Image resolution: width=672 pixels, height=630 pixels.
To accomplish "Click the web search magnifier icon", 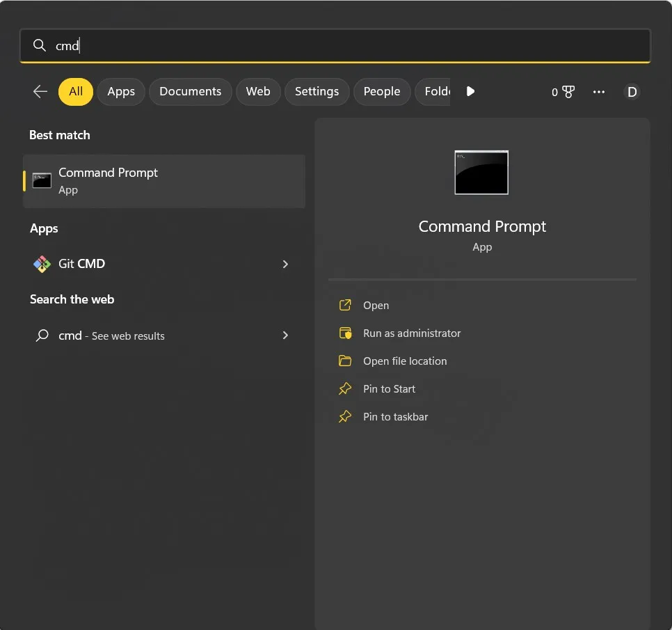I will pyautogui.click(x=42, y=336).
